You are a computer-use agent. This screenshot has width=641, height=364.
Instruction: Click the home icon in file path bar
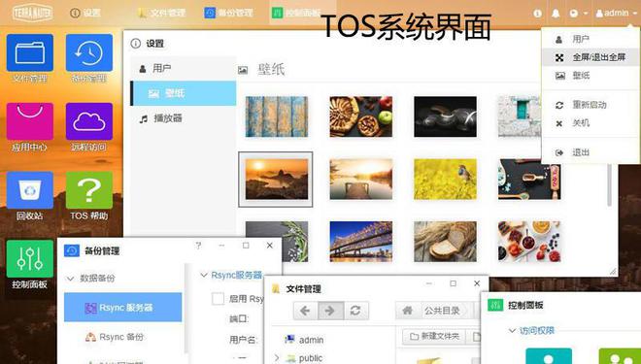pyautogui.click(x=407, y=311)
